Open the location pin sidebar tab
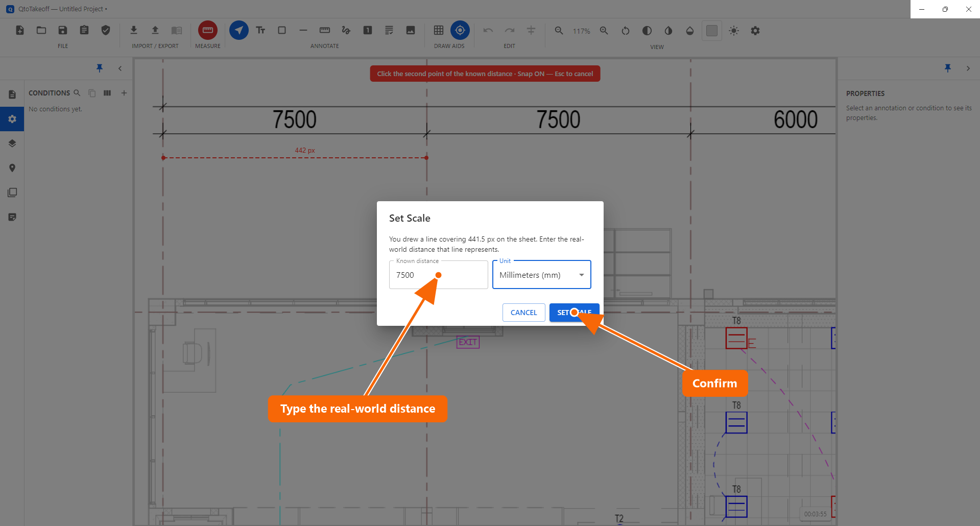Image resolution: width=980 pixels, height=526 pixels. pyautogui.click(x=12, y=168)
